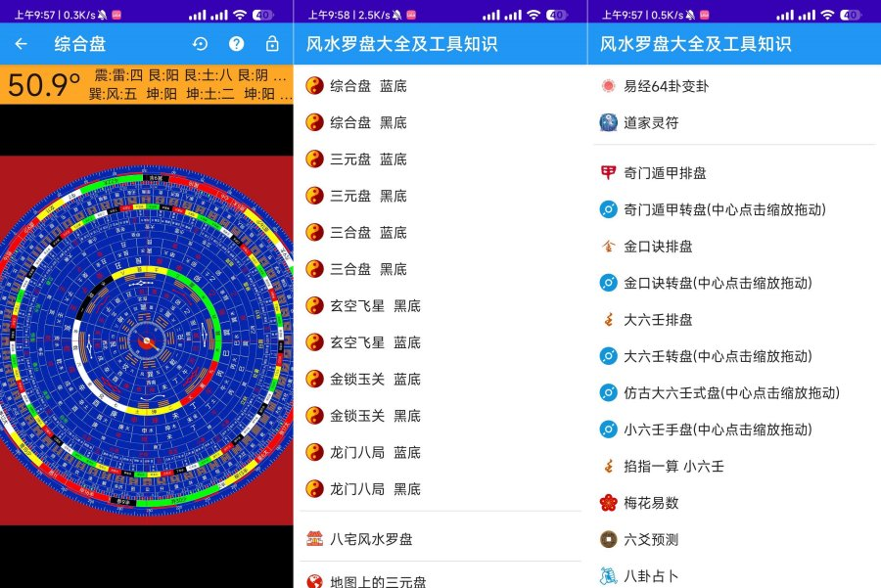Tap the yin-yang icon beside 龙门八局 黑底

[x=314, y=488]
